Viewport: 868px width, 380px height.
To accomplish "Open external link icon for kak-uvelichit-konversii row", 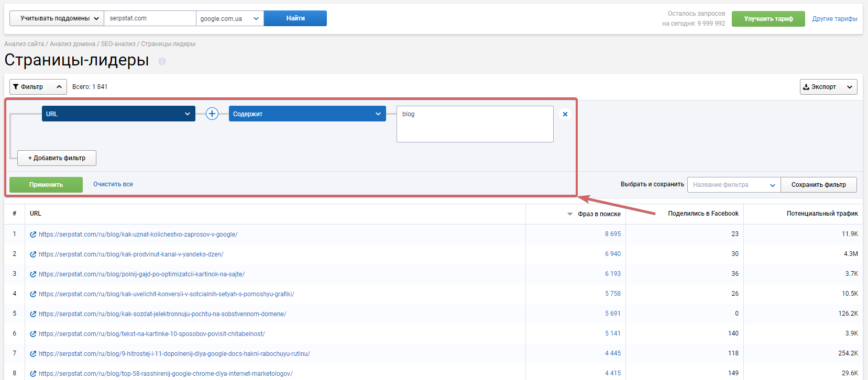I will 33,294.
